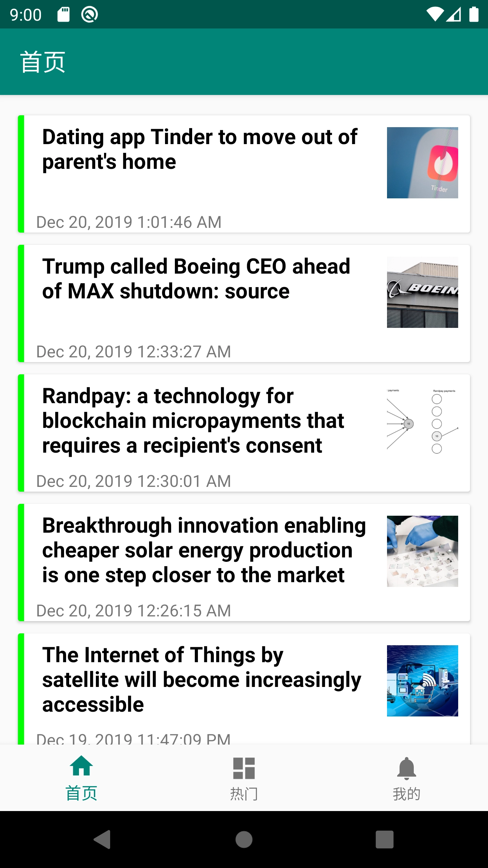Click the 首页 title in header
488x868 pixels.
click(x=43, y=62)
